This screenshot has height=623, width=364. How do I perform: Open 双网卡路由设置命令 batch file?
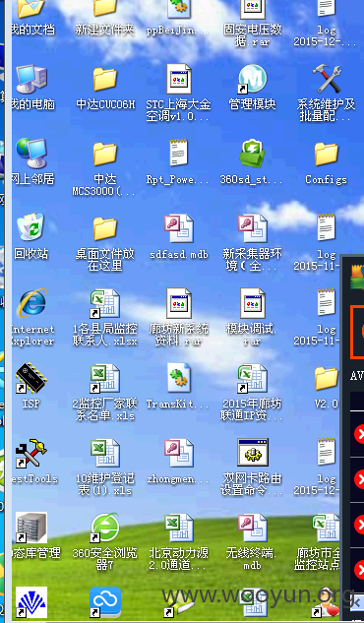253,452
